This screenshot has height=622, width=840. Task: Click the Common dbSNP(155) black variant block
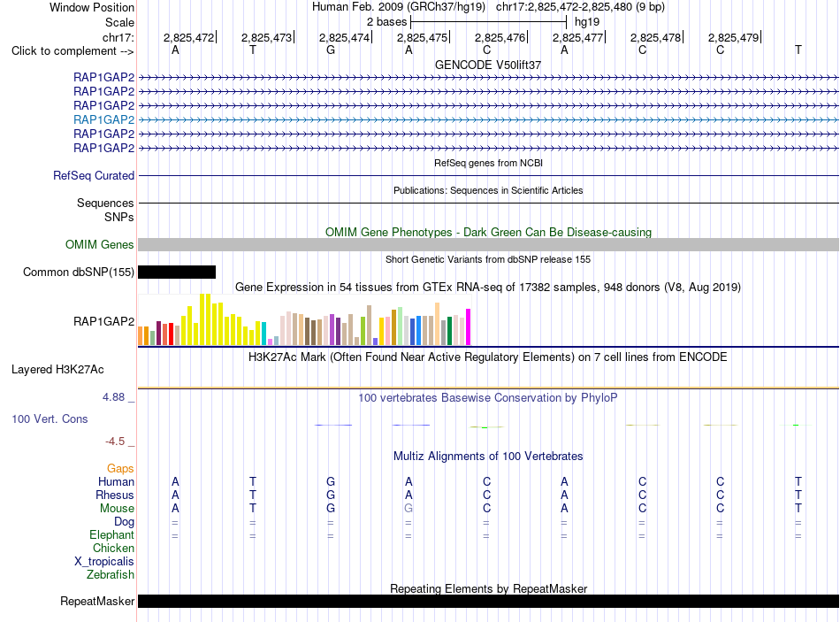point(177,272)
